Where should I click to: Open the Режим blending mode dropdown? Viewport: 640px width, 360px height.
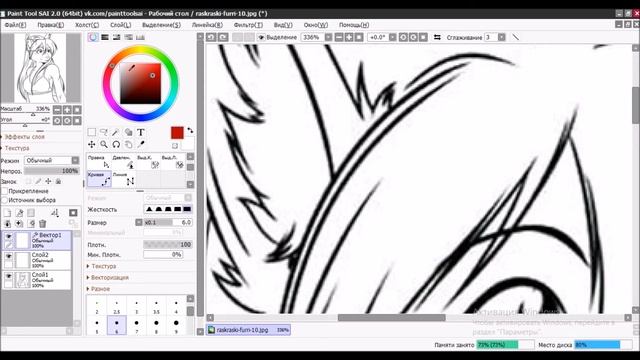[x=52, y=160]
